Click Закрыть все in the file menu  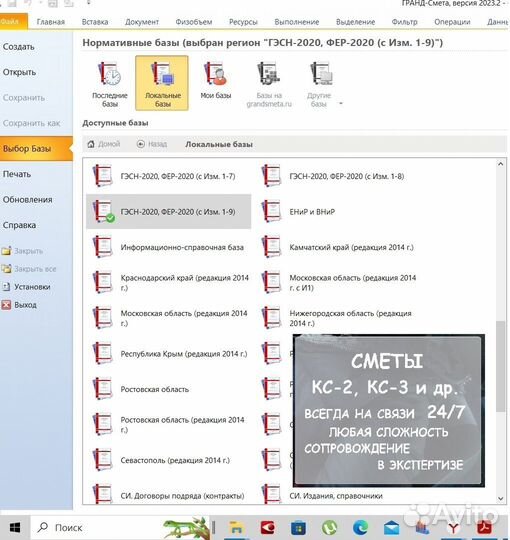(29, 269)
